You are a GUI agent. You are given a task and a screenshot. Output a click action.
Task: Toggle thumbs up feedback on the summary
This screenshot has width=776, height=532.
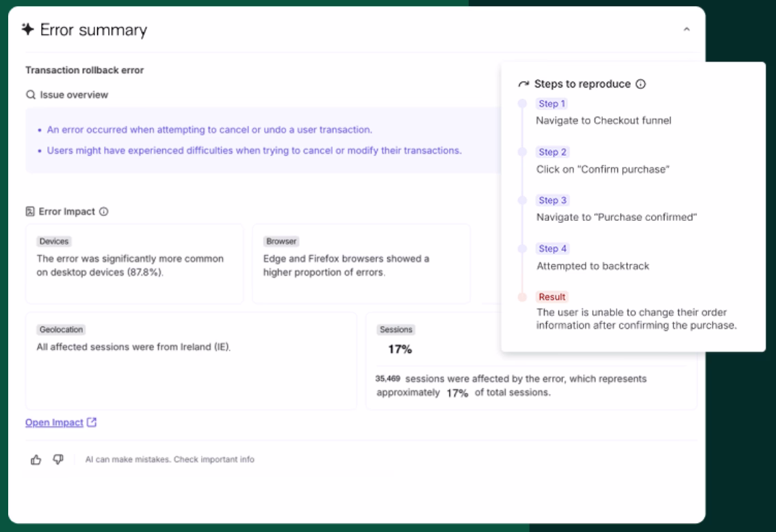click(x=38, y=458)
